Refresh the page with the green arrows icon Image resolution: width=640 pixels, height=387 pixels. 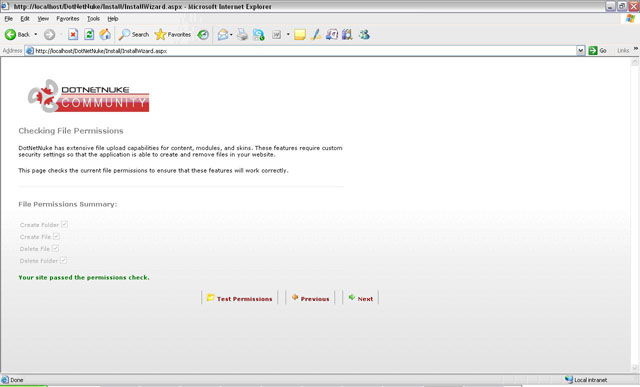coord(89,35)
